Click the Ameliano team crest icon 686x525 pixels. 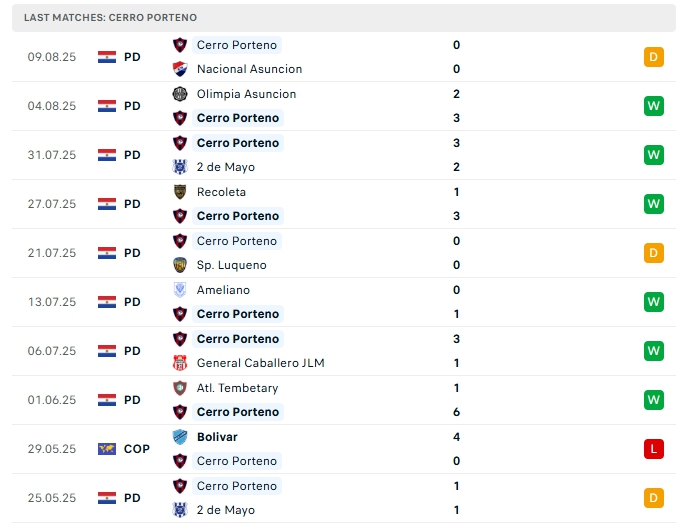(x=180, y=290)
